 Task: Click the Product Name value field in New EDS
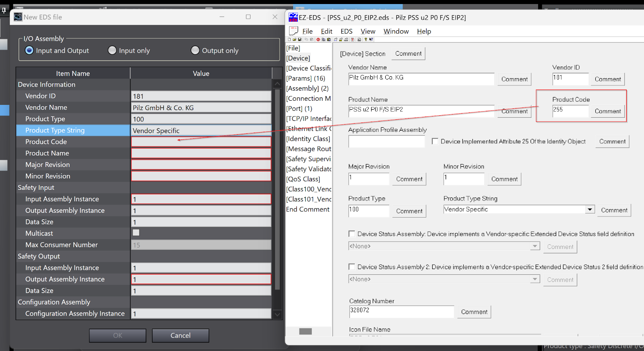201,153
